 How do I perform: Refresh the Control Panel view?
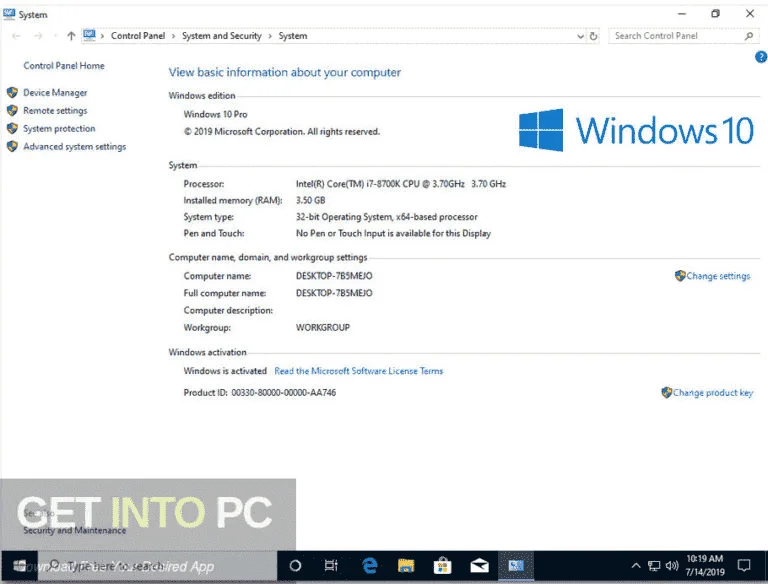click(594, 36)
